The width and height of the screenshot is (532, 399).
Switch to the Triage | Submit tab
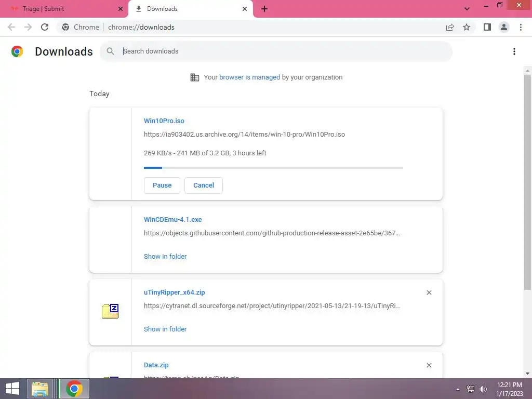point(64,9)
